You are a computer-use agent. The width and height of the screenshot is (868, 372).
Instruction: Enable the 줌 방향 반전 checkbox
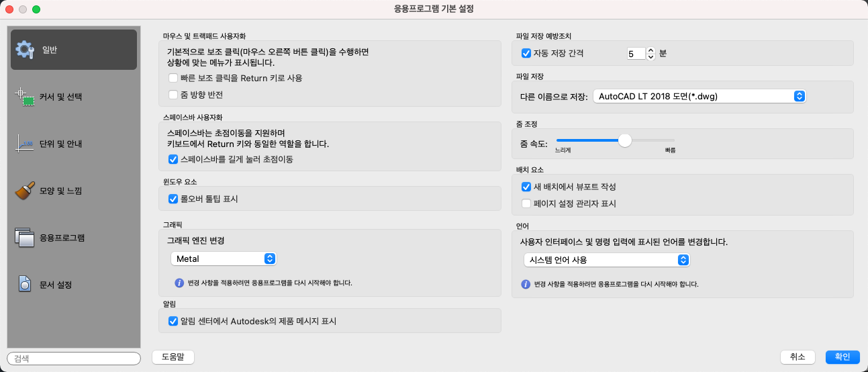173,95
